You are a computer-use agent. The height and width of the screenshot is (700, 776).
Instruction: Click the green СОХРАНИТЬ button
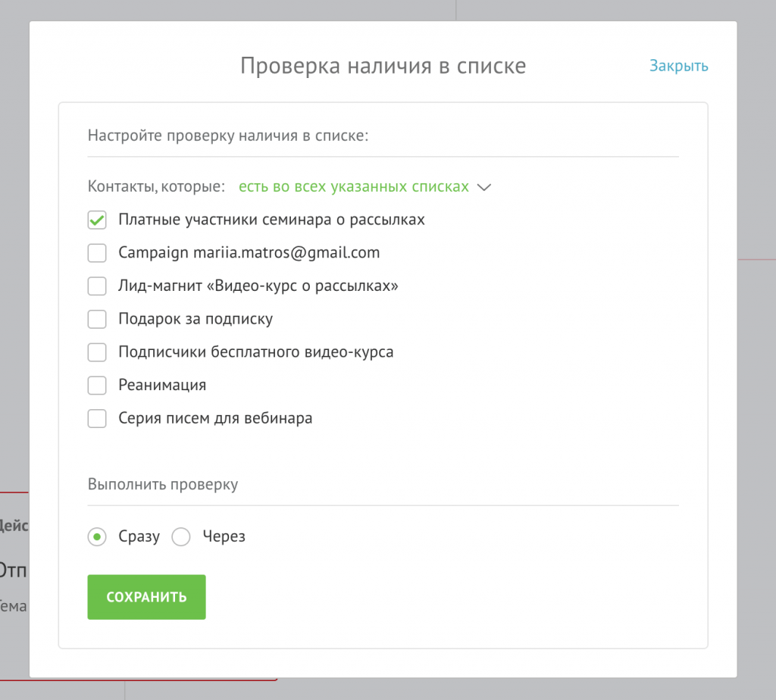(146, 597)
